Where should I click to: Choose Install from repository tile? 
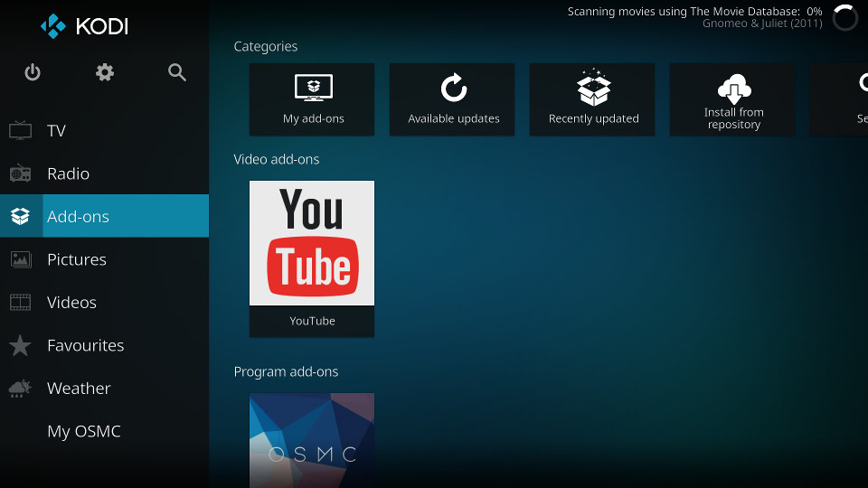[731, 99]
